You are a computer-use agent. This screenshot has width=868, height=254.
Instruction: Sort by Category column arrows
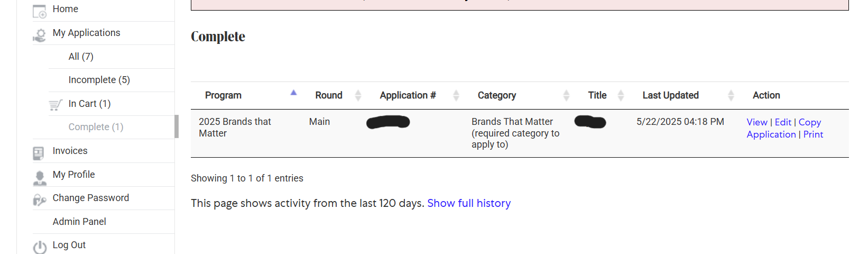coord(566,95)
